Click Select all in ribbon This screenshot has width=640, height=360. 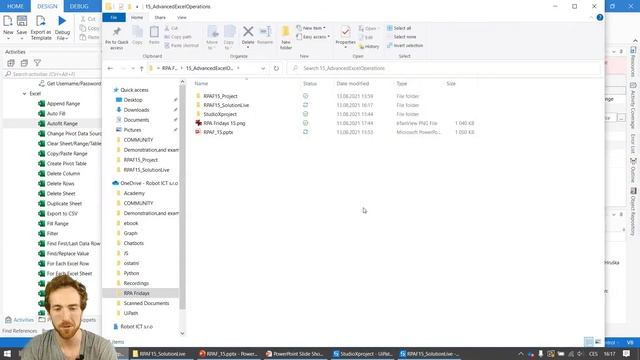[399, 28]
